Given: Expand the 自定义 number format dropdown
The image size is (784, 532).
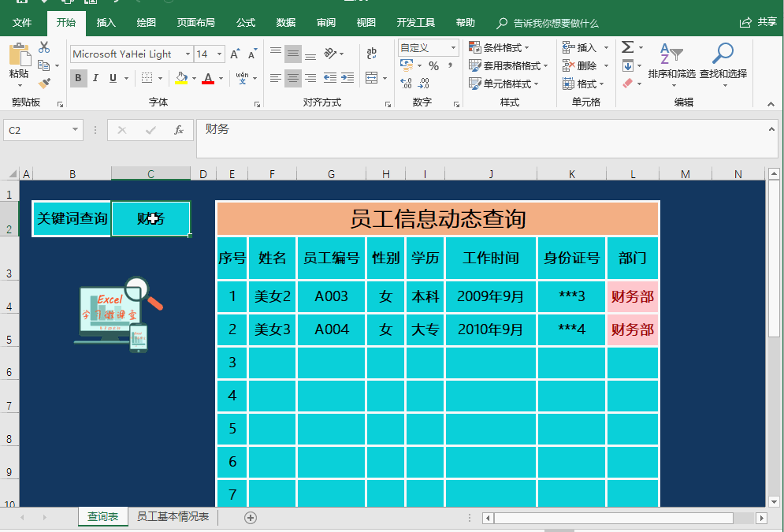Looking at the screenshot, I should tap(454, 47).
